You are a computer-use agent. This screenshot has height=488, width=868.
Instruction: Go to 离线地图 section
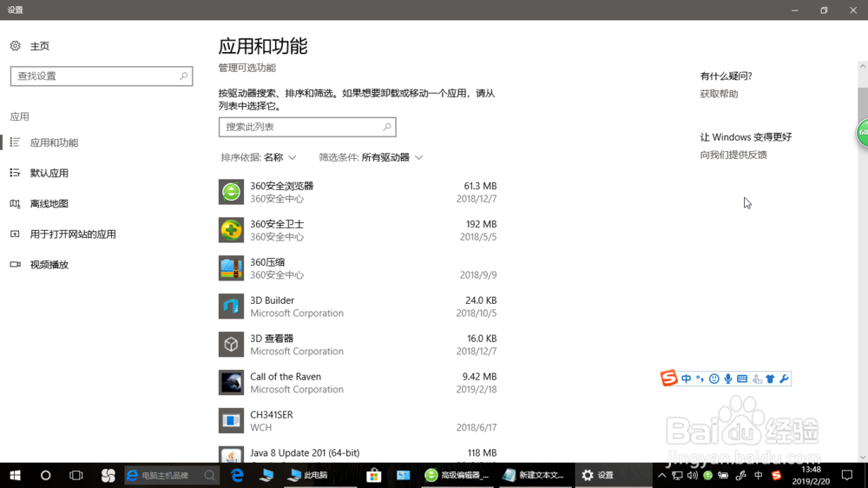point(49,204)
